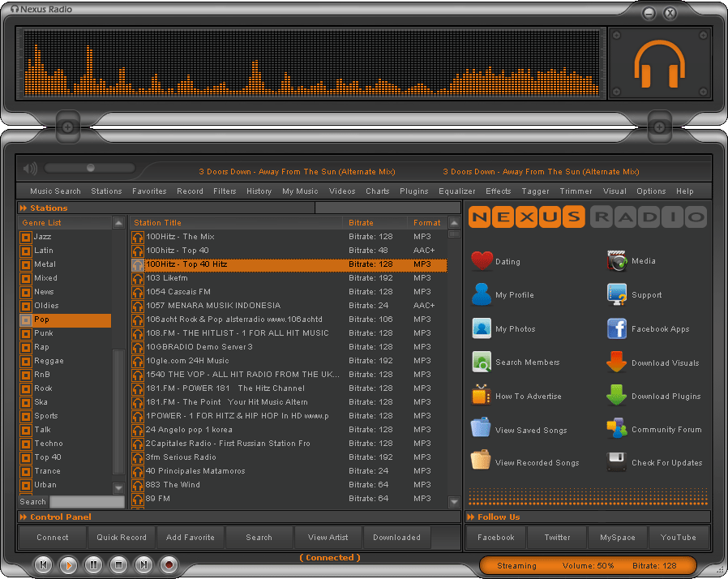728x579 pixels.
Task: Click the Dating heart icon
Action: (482, 261)
